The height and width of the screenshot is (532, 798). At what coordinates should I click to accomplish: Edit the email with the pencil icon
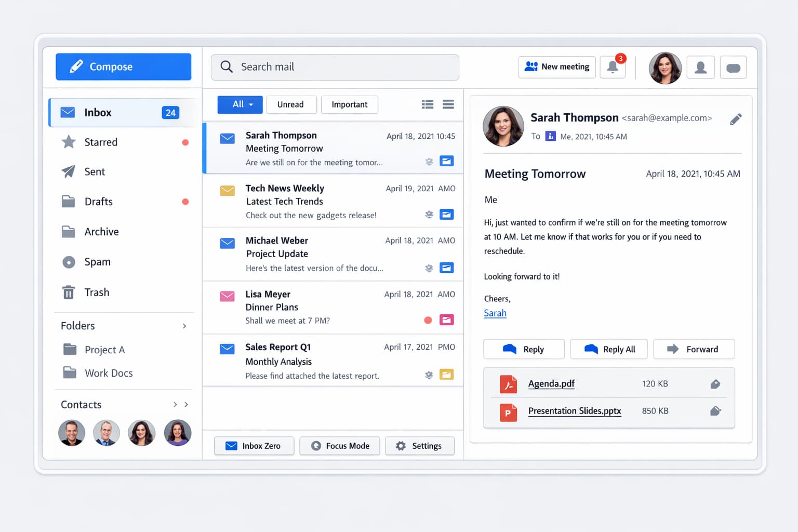point(736,119)
